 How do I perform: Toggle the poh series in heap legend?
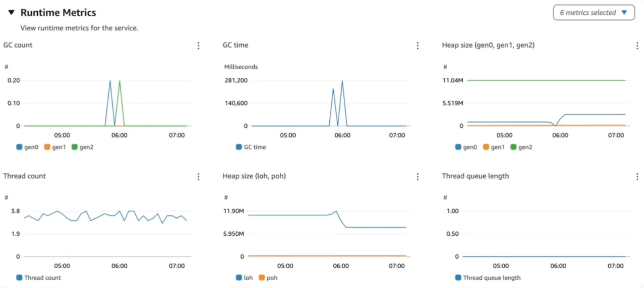click(268, 278)
